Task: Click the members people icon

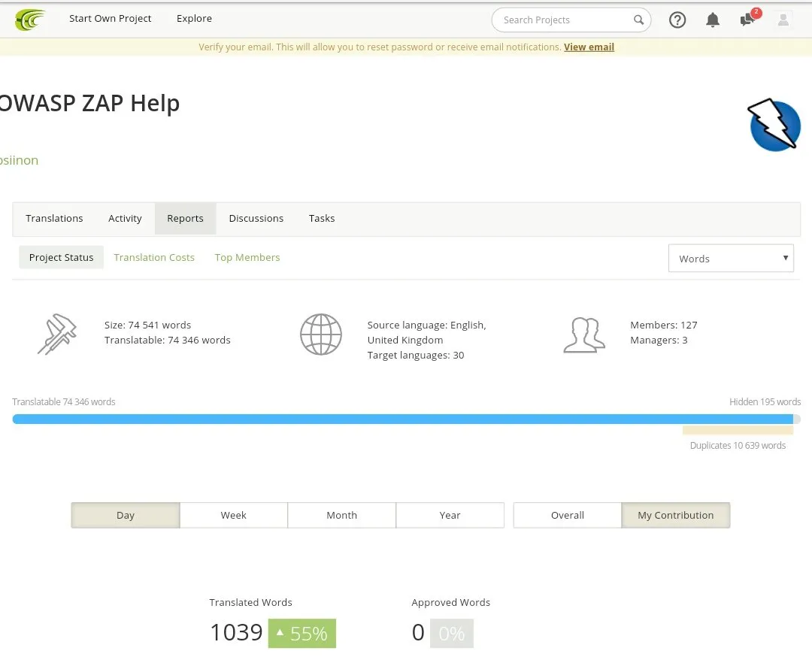Action: [584, 335]
